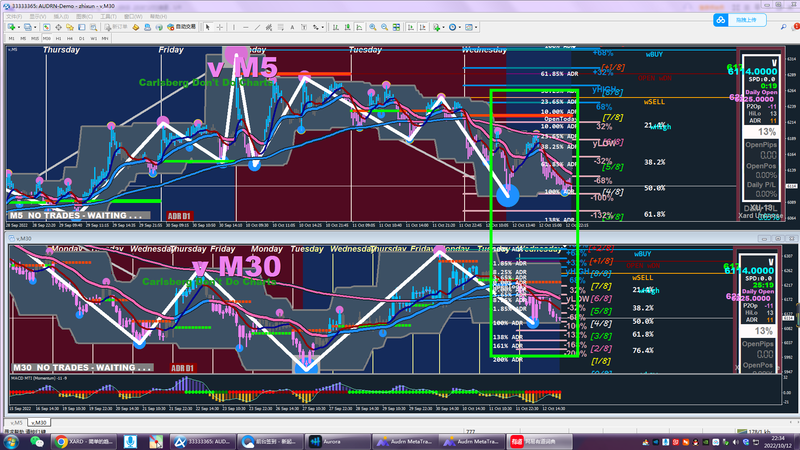Select the D1 timeframe button
The width and height of the screenshot is (800, 450).
click(82, 38)
